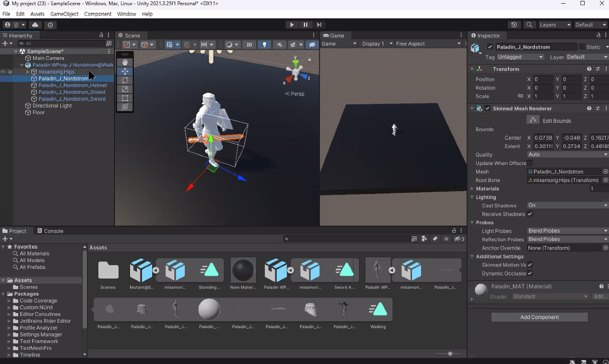Open Mesh object picker circle icon
The width and height of the screenshot is (609, 364).
605,171
